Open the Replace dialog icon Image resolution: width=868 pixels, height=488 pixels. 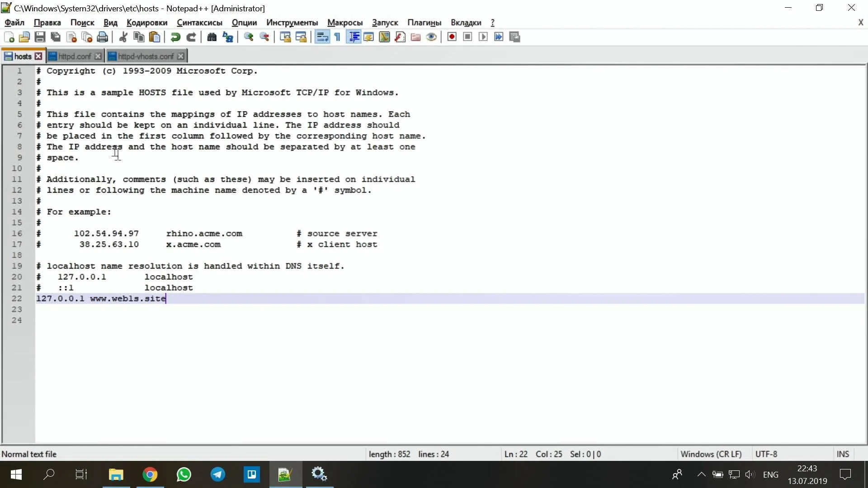(227, 37)
